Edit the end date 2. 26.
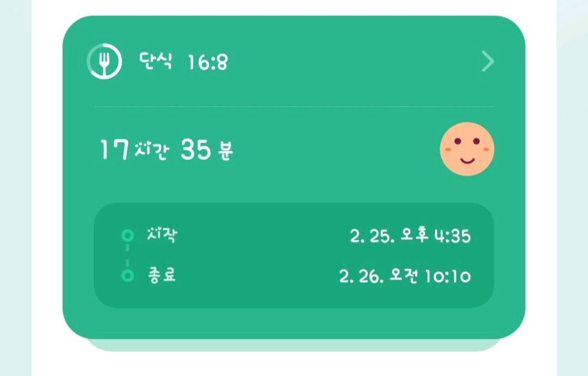 pos(361,277)
